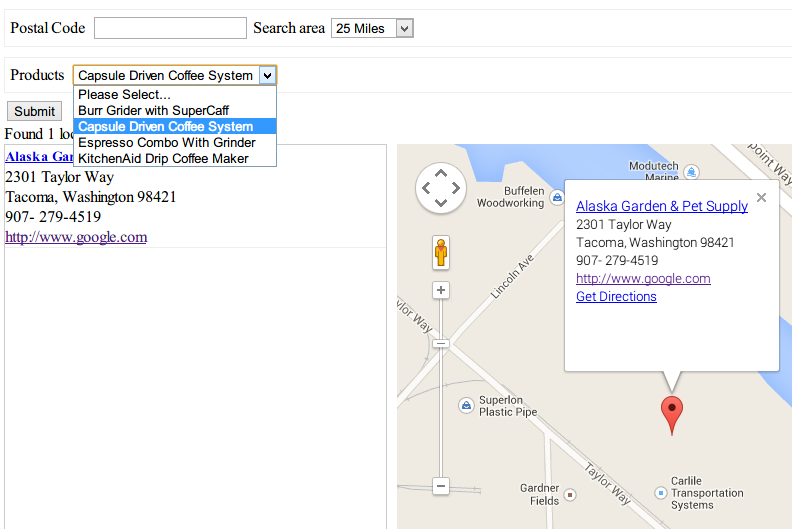This screenshot has width=792, height=529.
Task: Zoom in the map with plus button
Action: pos(441,290)
